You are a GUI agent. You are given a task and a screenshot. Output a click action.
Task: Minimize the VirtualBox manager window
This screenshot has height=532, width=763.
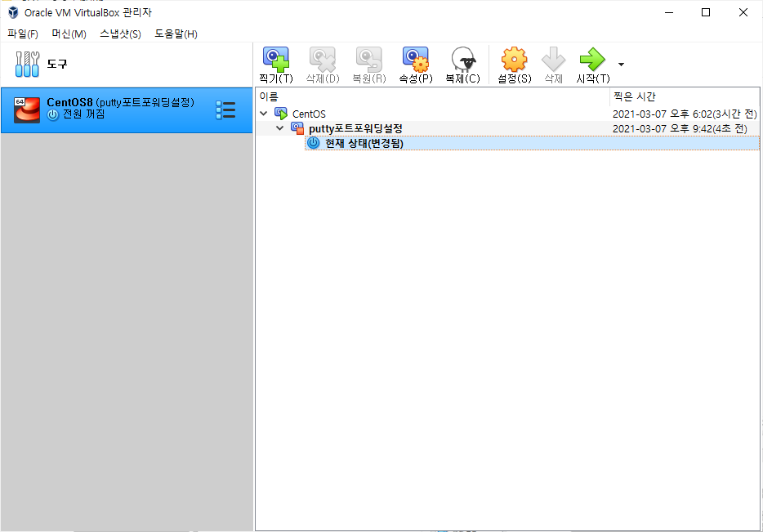pyautogui.click(x=669, y=12)
